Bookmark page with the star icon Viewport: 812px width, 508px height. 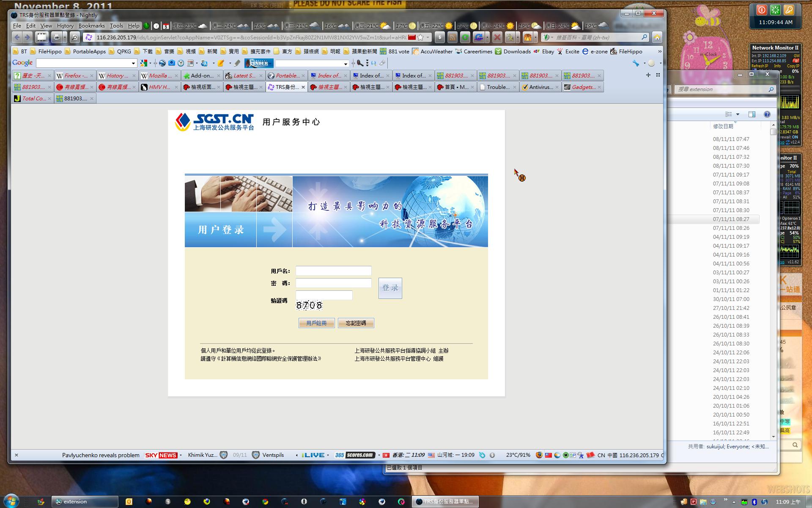point(420,37)
